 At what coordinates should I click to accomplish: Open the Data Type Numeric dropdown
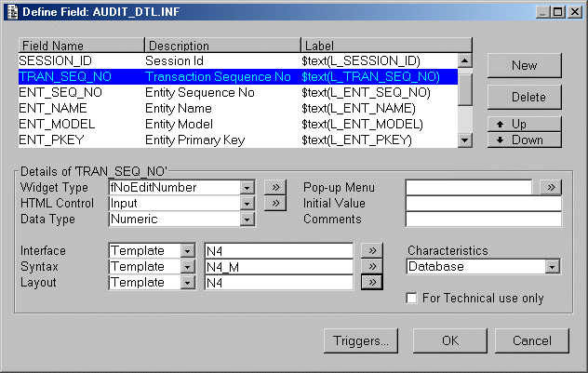click(x=247, y=220)
